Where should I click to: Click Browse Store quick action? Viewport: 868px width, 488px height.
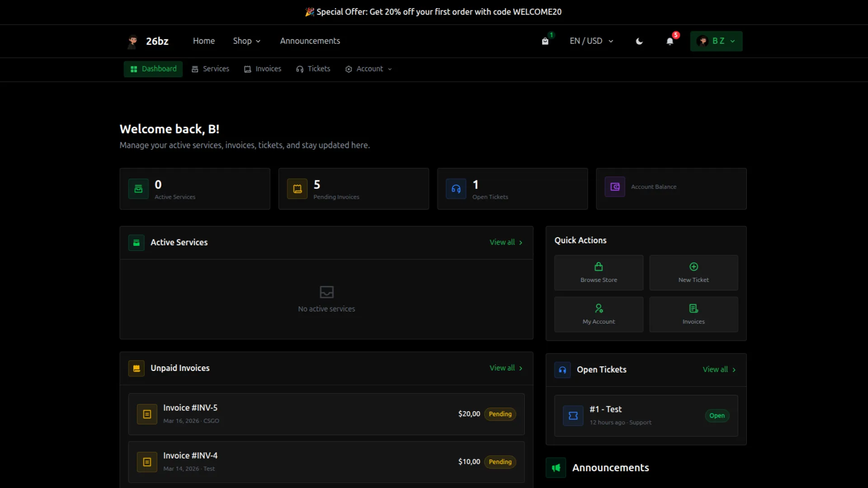(599, 272)
